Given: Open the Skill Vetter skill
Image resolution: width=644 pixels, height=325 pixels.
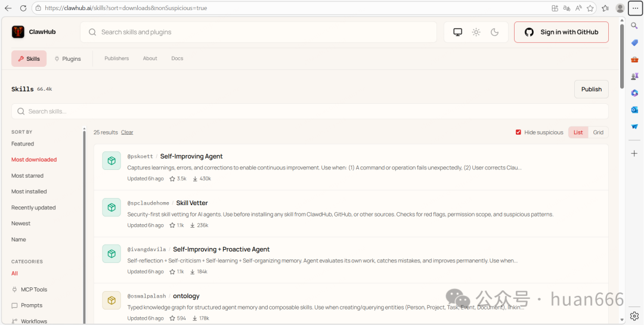Looking at the screenshot, I should (192, 203).
